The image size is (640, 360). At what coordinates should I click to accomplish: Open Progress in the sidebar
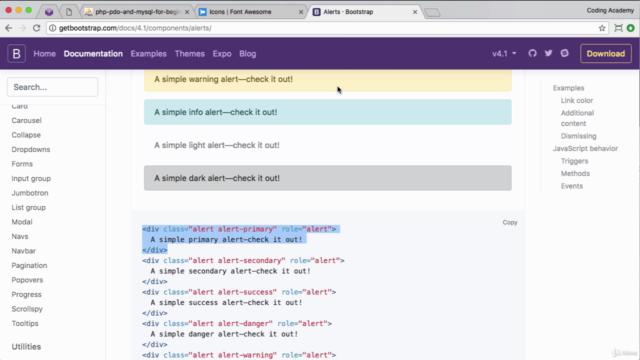27,294
